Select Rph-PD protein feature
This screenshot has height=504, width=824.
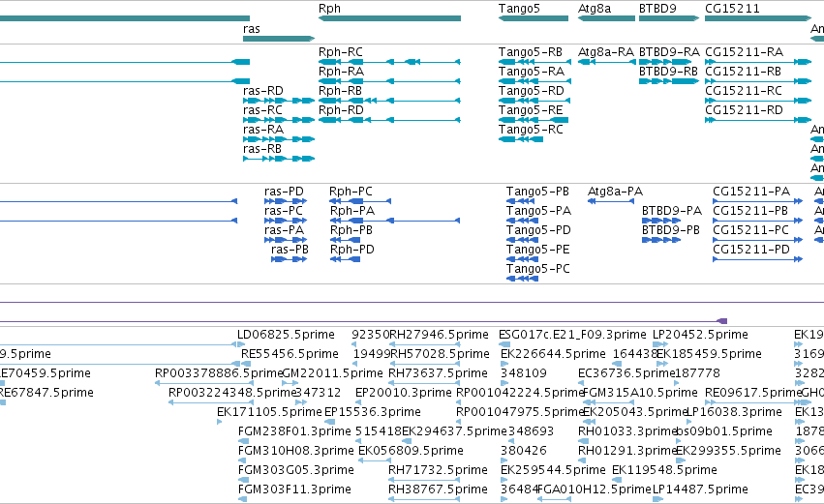tap(346, 259)
